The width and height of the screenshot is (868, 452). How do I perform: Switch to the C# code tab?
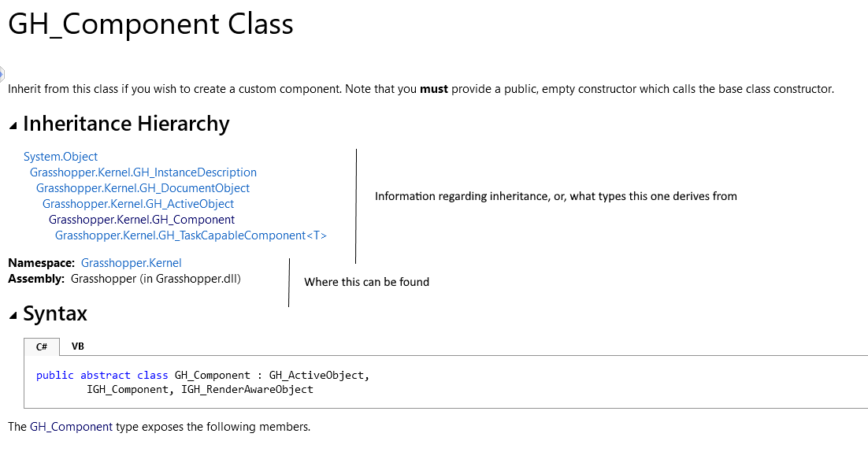pos(42,346)
